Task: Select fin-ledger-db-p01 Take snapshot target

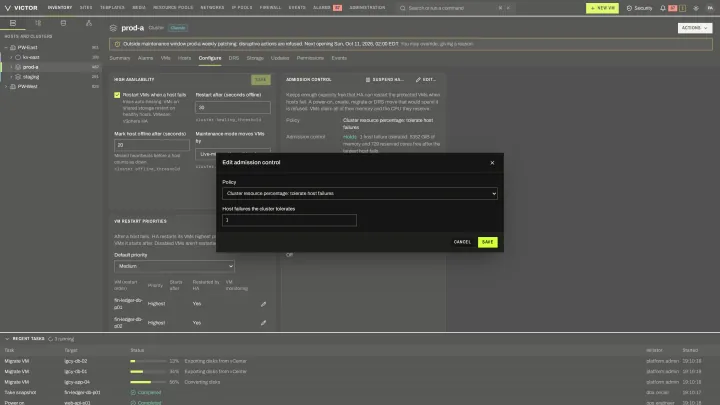Action: (82, 393)
